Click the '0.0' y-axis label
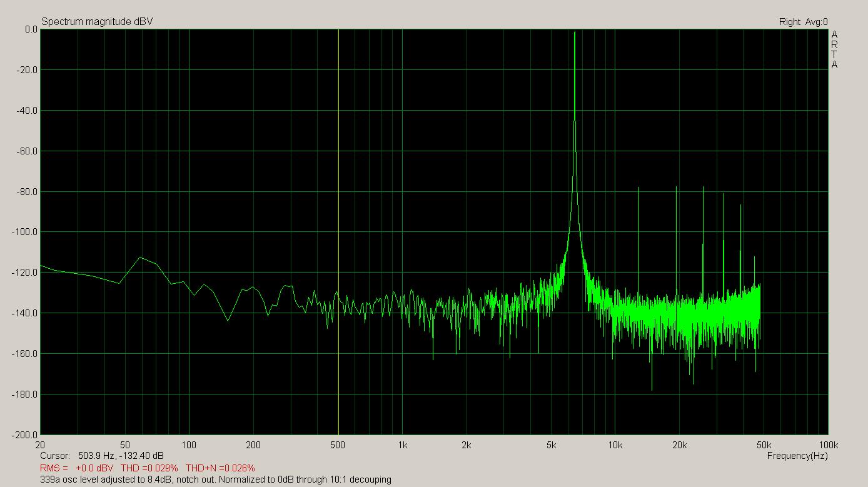The height and width of the screenshot is (487, 868). (31, 29)
